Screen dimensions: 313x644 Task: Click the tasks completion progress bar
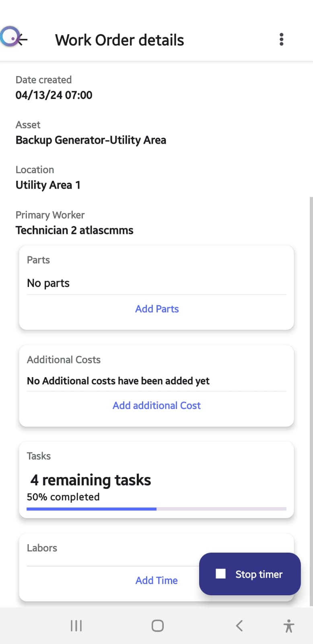click(x=156, y=509)
